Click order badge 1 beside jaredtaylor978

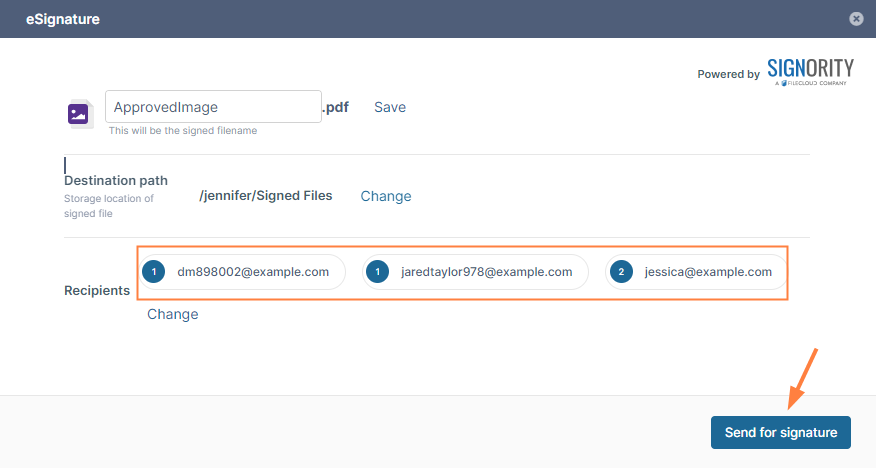(x=378, y=272)
